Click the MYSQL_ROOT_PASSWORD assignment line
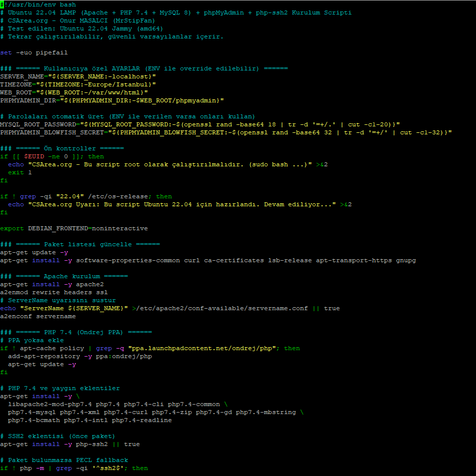Image resolution: width=476 pixels, height=476 pixels. [x=199, y=124]
